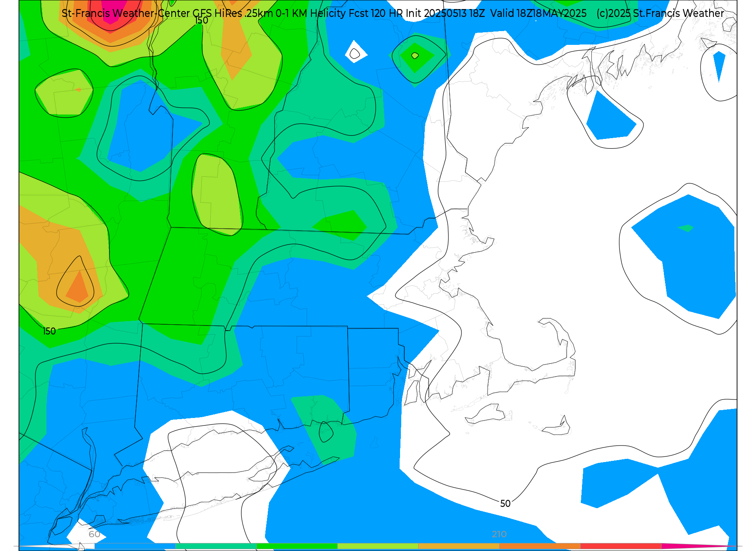Click the "210" colorbar tick label
This screenshot has width=756, height=551.
499,534
